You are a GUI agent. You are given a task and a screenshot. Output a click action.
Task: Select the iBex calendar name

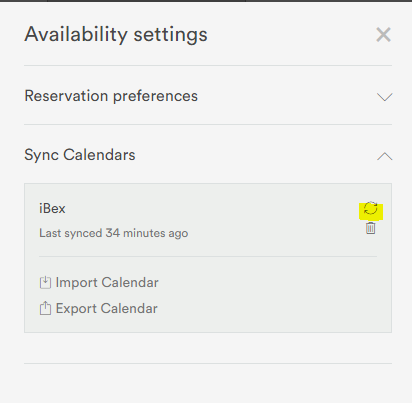coord(52,208)
